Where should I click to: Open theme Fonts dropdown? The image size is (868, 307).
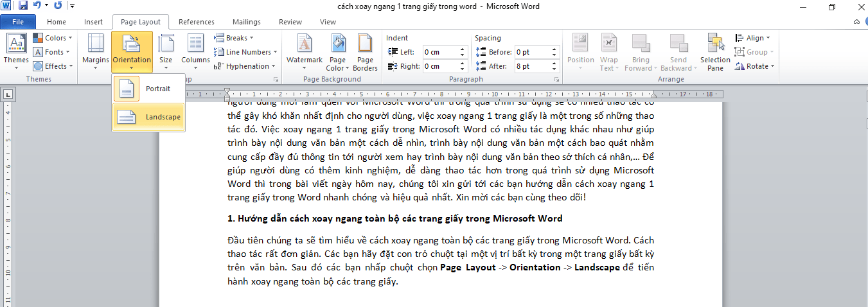point(51,52)
